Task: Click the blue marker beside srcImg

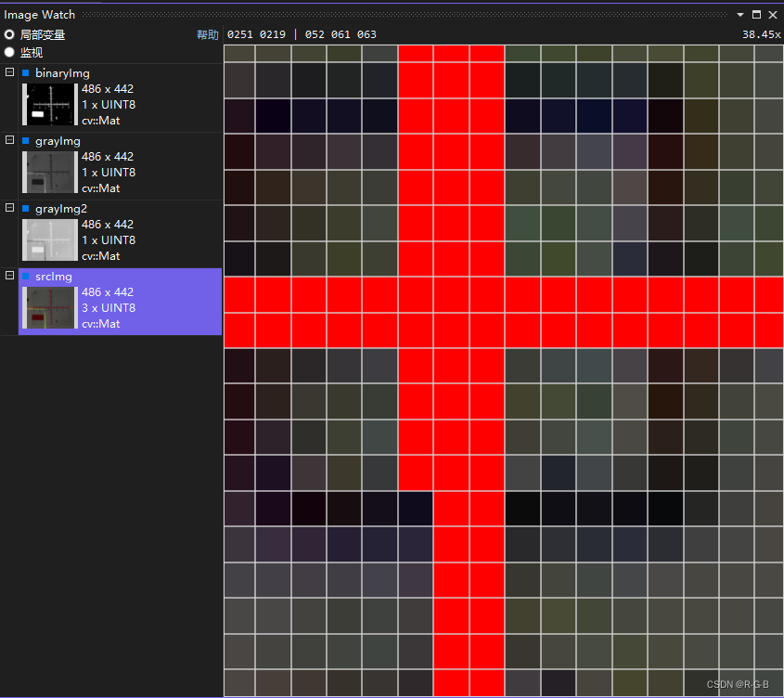Action: [x=25, y=276]
